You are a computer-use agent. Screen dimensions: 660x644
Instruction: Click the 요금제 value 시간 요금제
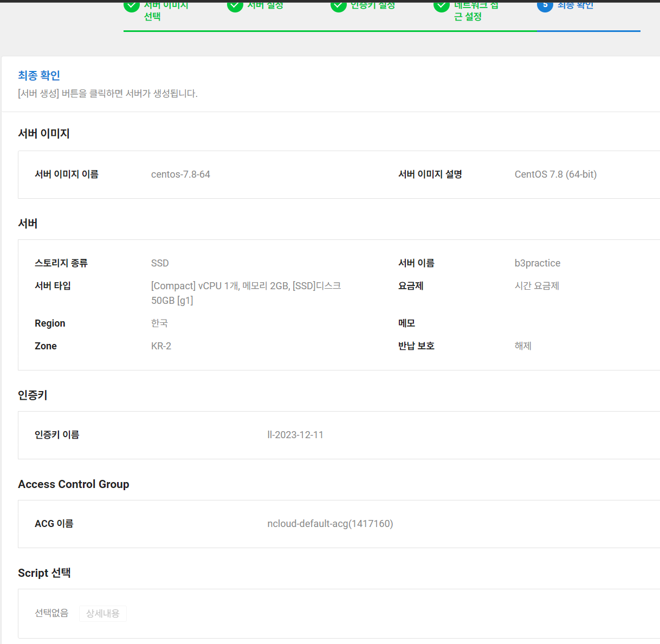pos(537,285)
